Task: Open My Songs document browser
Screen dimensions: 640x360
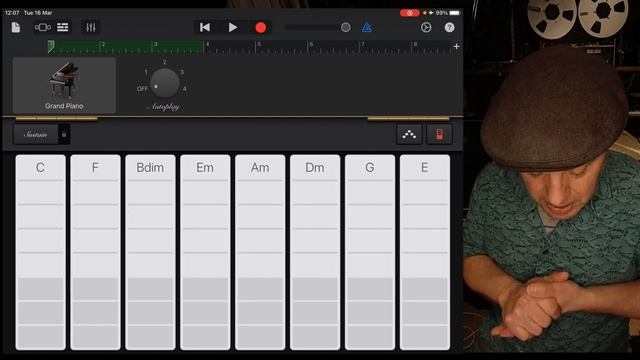Action: tap(16, 27)
